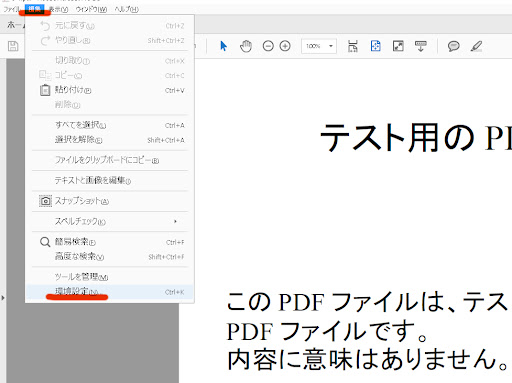Screen dimensions: 512x383
Task: Click the fit page icon
Action: [376, 46]
